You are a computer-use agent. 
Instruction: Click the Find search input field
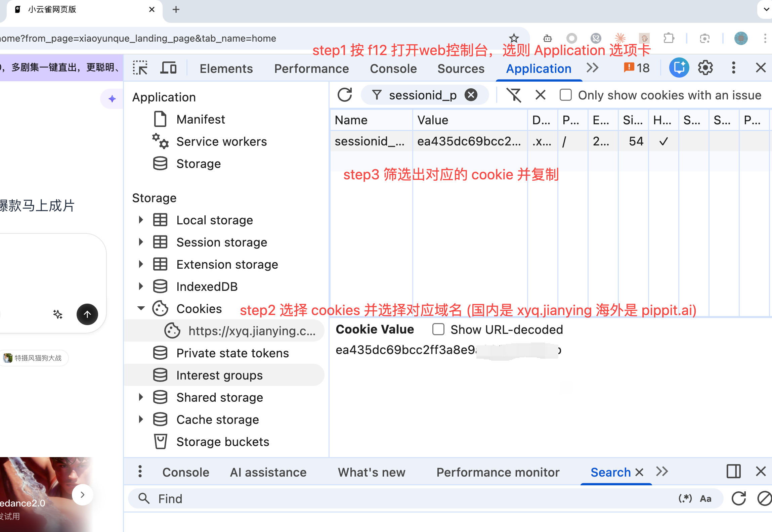403,498
